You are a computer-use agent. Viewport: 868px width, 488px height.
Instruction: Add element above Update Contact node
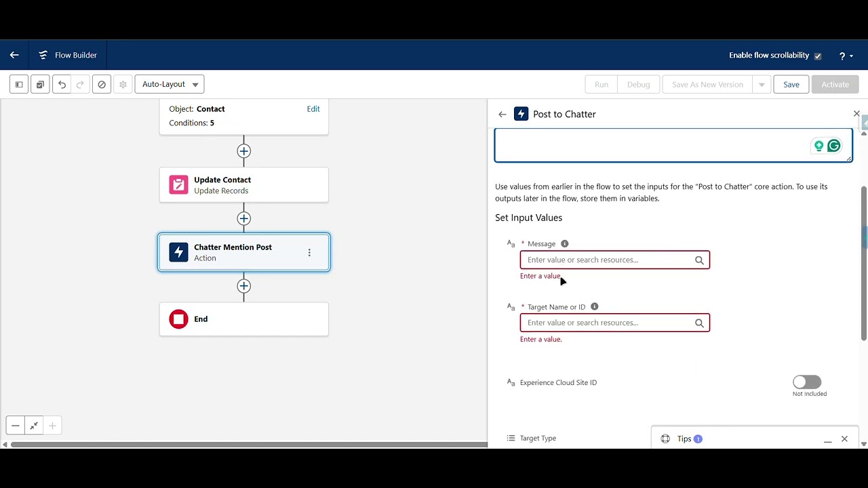[244, 151]
